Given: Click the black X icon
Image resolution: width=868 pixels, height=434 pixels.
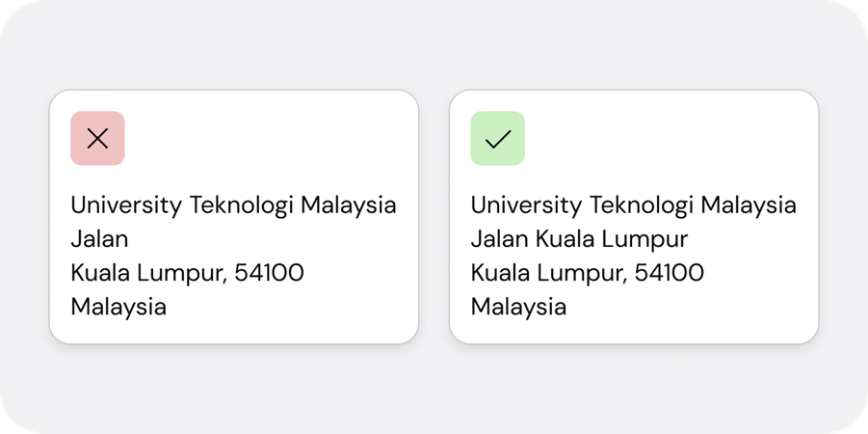Looking at the screenshot, I should [x=97, y=139].
